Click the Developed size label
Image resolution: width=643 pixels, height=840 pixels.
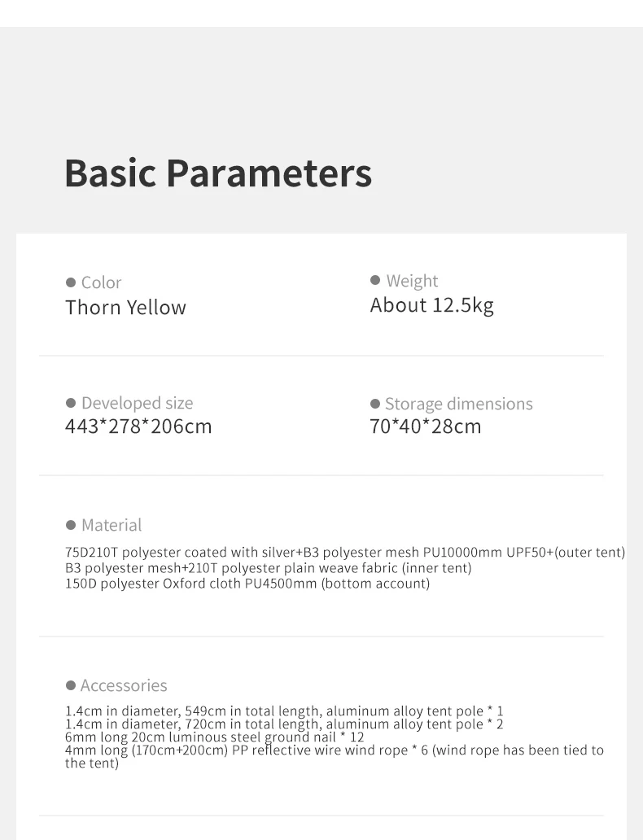pyautogui.click(x=137, y=403)
